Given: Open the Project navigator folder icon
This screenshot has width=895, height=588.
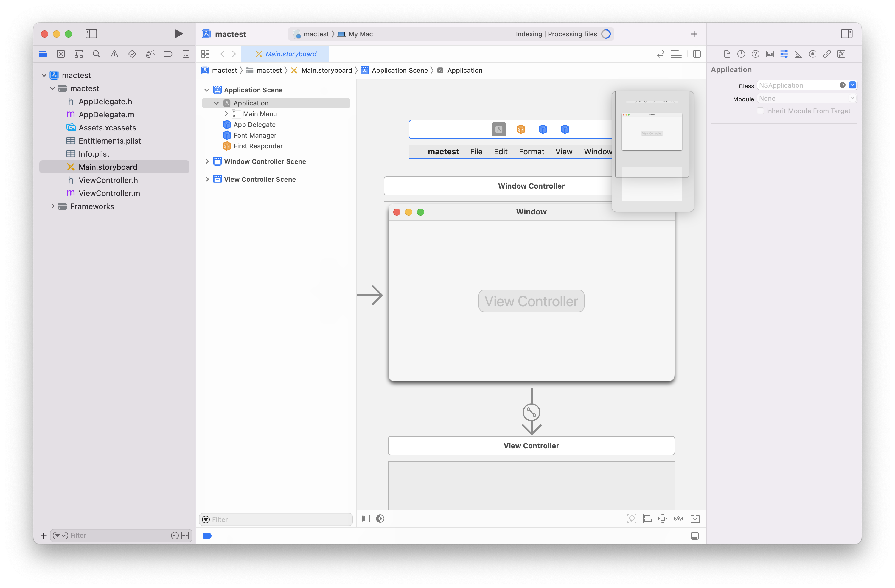Looking at the screenshot, I should (x=43, y=54).
